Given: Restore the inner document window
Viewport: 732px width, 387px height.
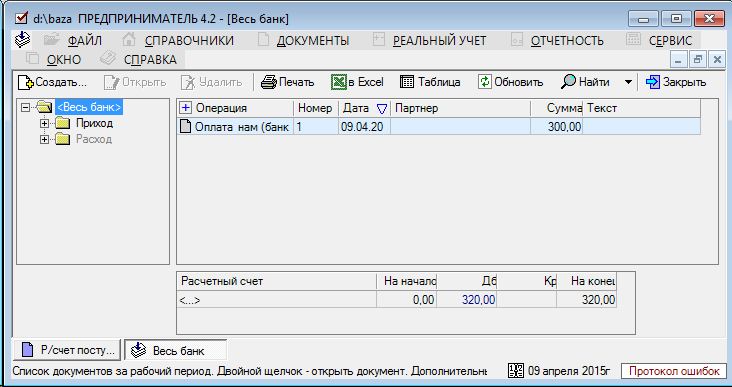Looking at the screenshot, I should [698, 60].
